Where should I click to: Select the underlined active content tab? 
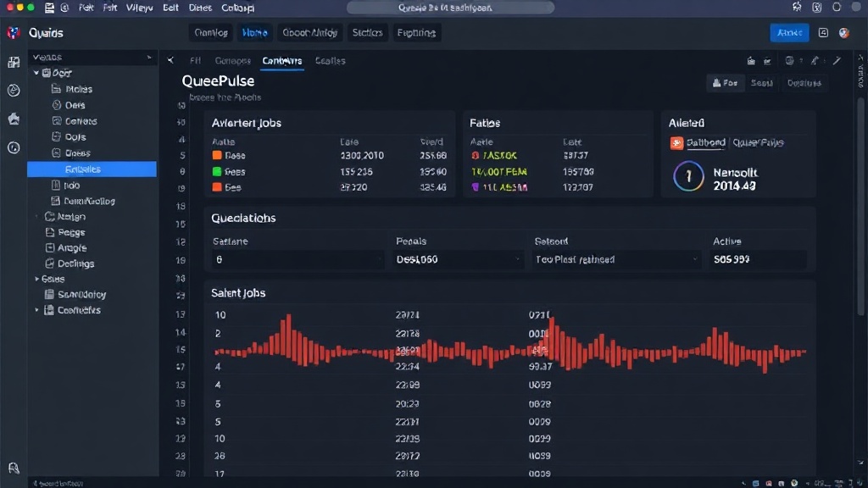click(281, 61)
